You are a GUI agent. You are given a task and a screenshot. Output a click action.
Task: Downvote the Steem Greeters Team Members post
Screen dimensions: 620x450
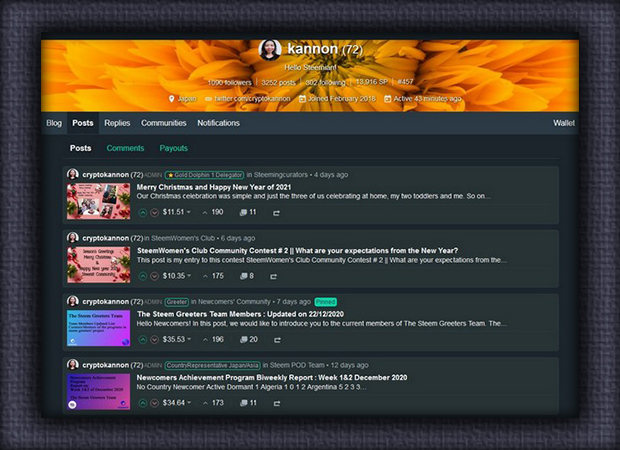155,340
